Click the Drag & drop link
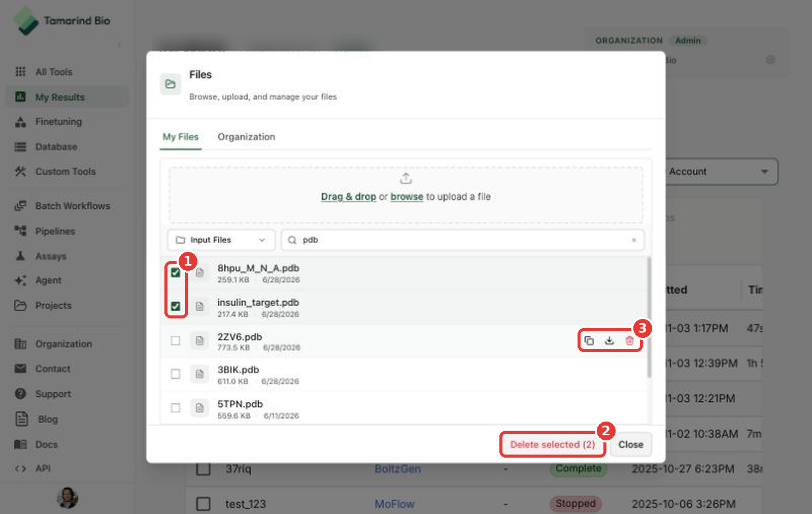812x514 pixels. (x=349, y=197)
